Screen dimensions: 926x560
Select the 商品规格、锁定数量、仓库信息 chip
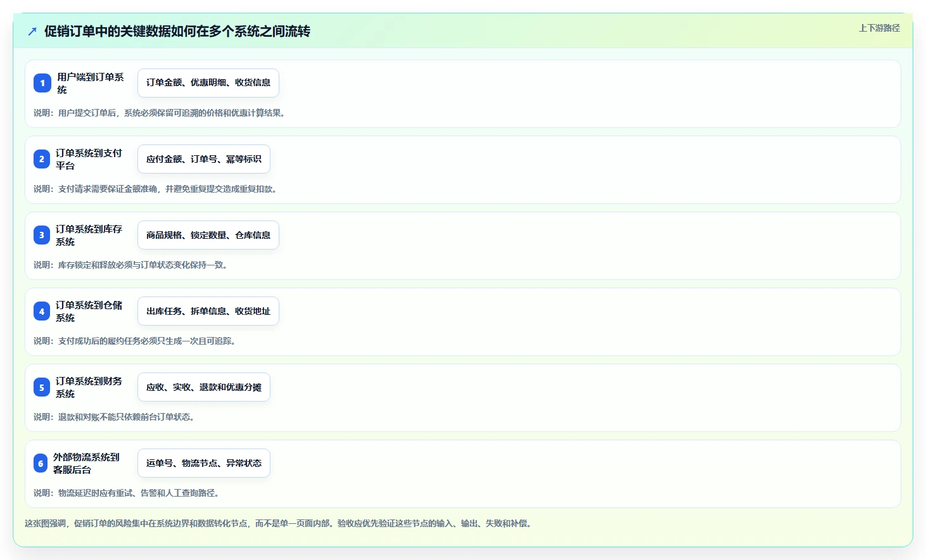tap(208, 235)
